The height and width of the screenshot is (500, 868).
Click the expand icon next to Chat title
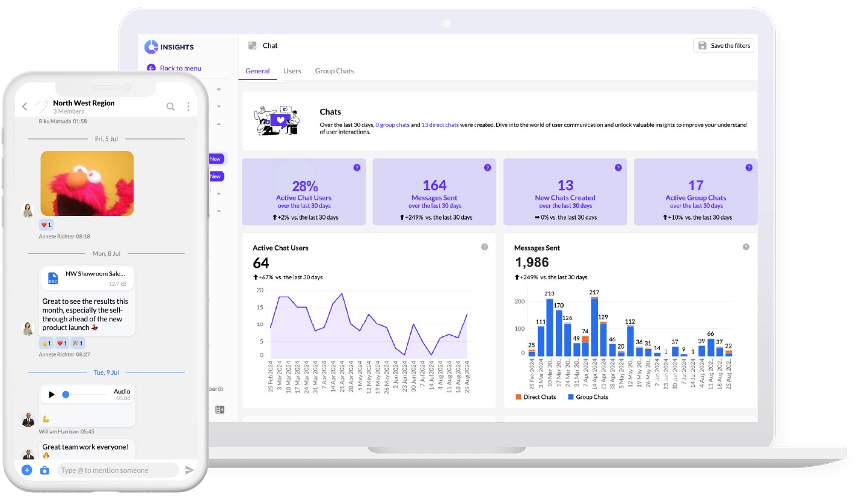pyautogui.click(x=252, y=46)
